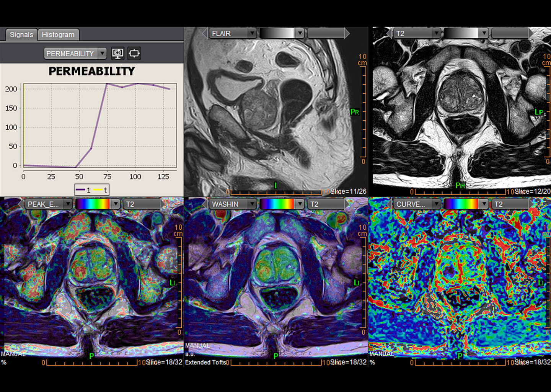
Task: Switch to the Histogram tab
Action: tap(58, 34)
